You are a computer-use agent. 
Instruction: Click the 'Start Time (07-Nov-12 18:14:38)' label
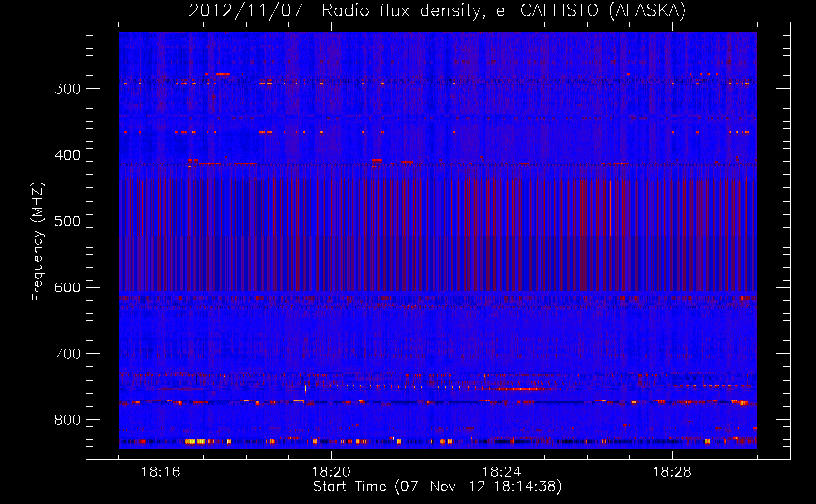437,487
